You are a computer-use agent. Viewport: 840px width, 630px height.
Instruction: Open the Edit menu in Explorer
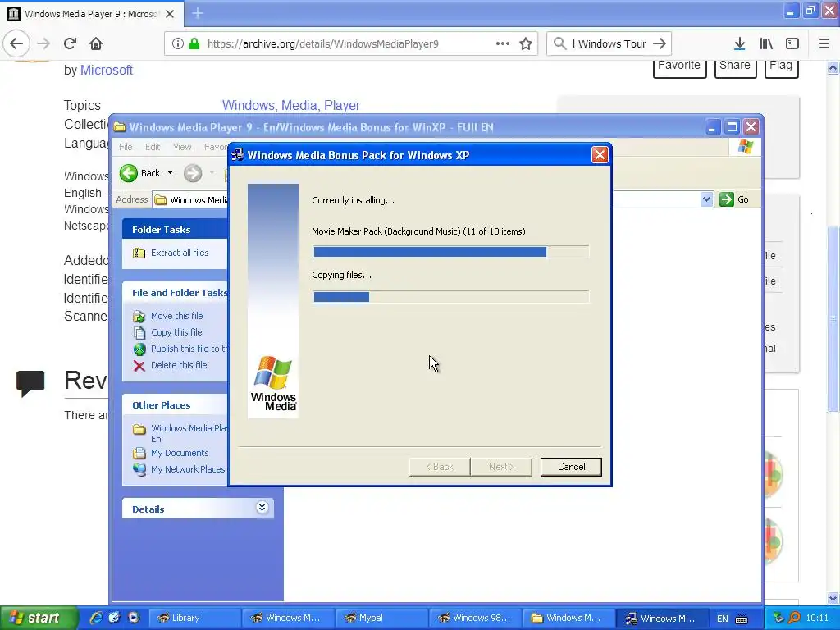point(152,147)
